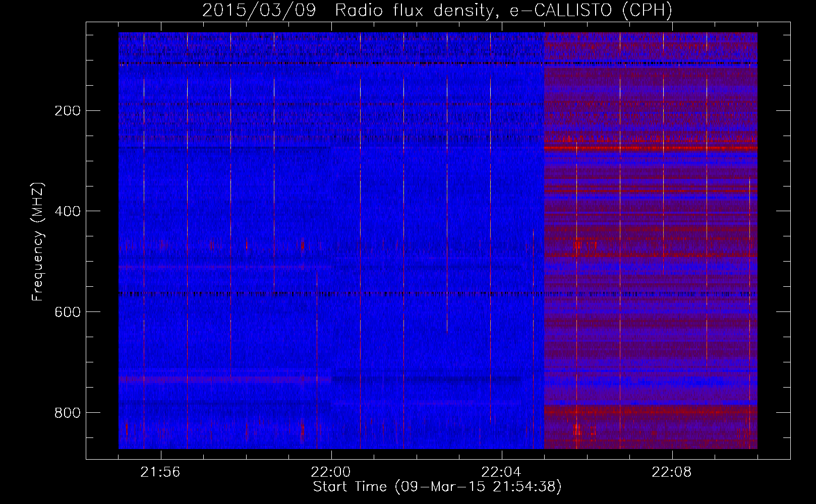This screenshot has height=504, width=816.
Task: Click the 400 frequency tick label
Action: [67, 211]
